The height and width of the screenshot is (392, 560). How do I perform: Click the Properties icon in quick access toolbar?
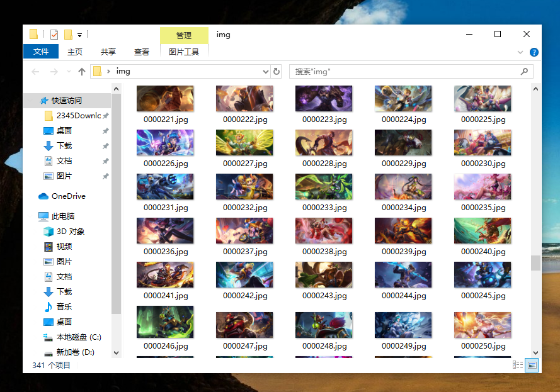pos(54,35)
